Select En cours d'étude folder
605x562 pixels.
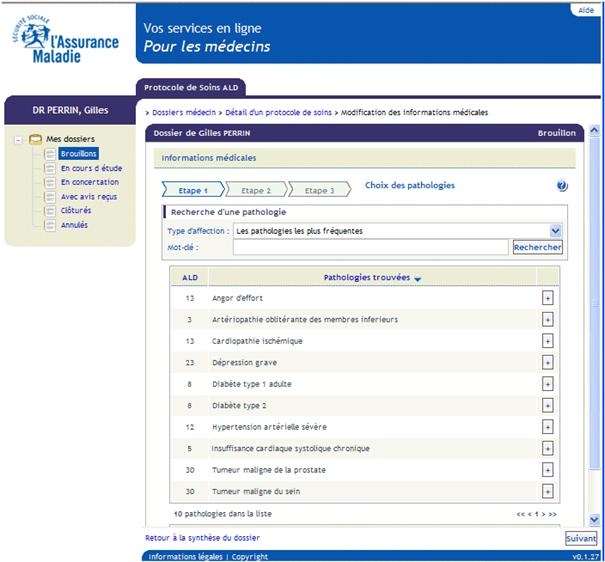(91, 168)
